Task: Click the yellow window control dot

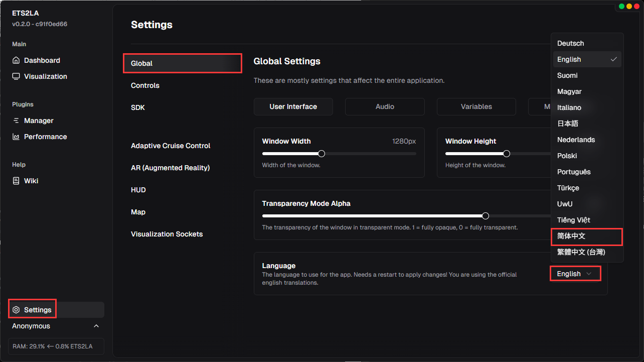Action: [x=629, y=7]
